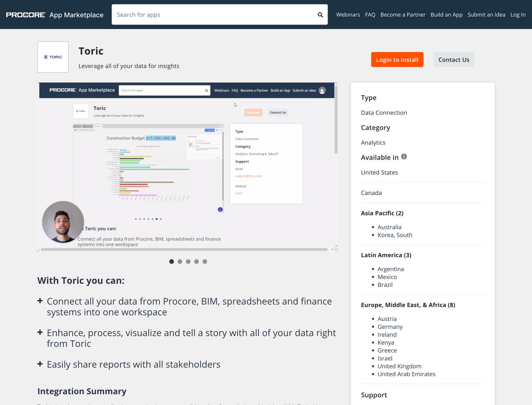
Task: Click the fifth carousel dot indicator
Action: pyautogui.click(x=204, y=262)
